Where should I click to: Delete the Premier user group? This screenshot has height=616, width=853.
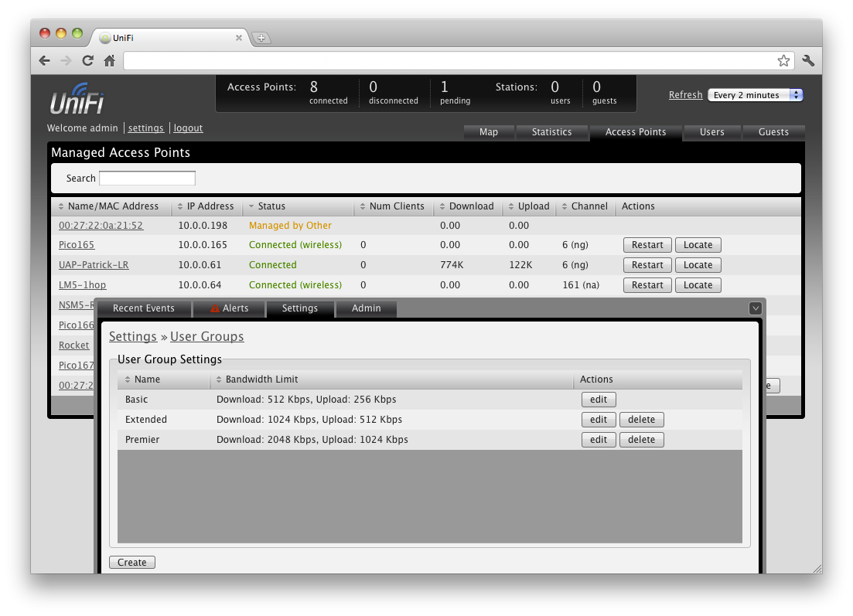(641, 440)
